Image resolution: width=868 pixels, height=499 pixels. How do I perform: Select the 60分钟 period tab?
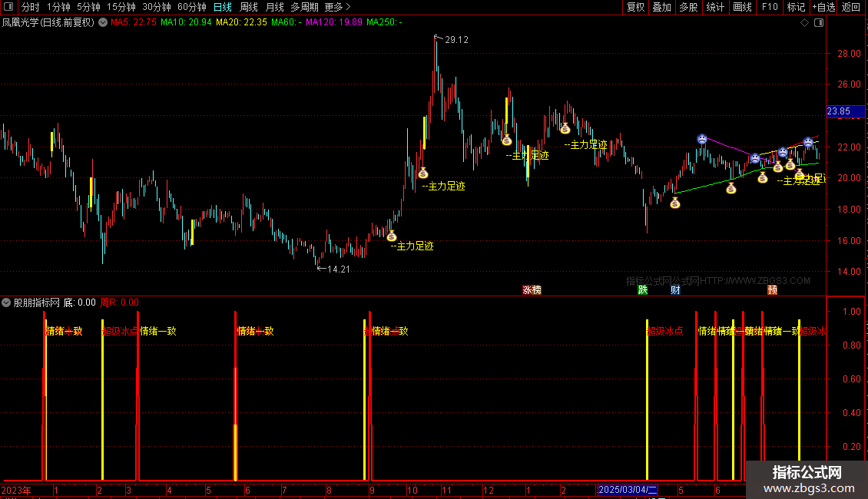(192, 7)
